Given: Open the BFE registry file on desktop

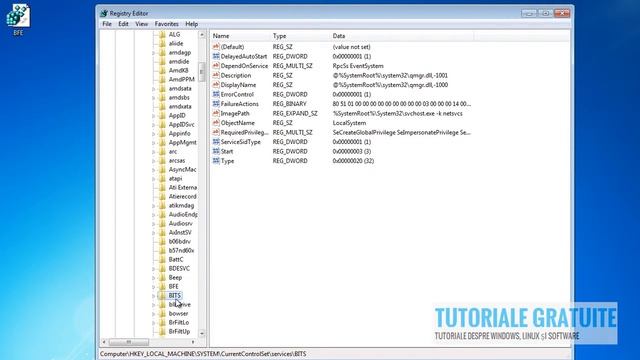Looking at the screenshot, I should click(x=18, y=20).
